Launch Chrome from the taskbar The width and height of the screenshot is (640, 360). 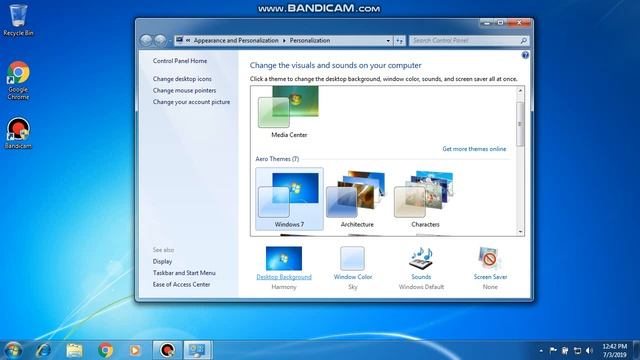coord(105,350)
